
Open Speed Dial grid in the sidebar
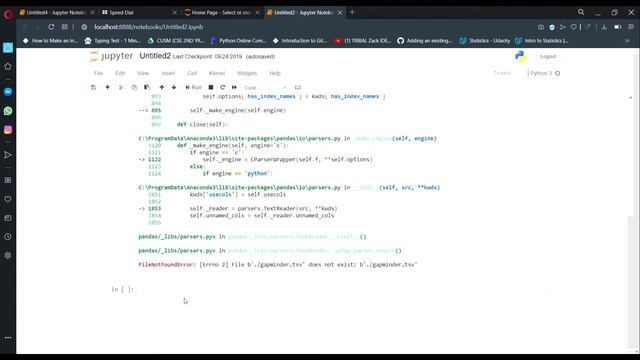[x=8, y=180]
